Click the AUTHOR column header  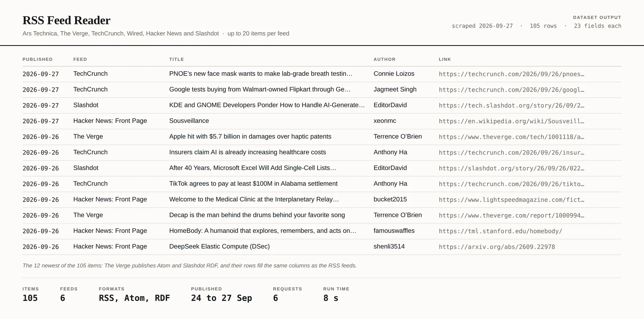385,59
